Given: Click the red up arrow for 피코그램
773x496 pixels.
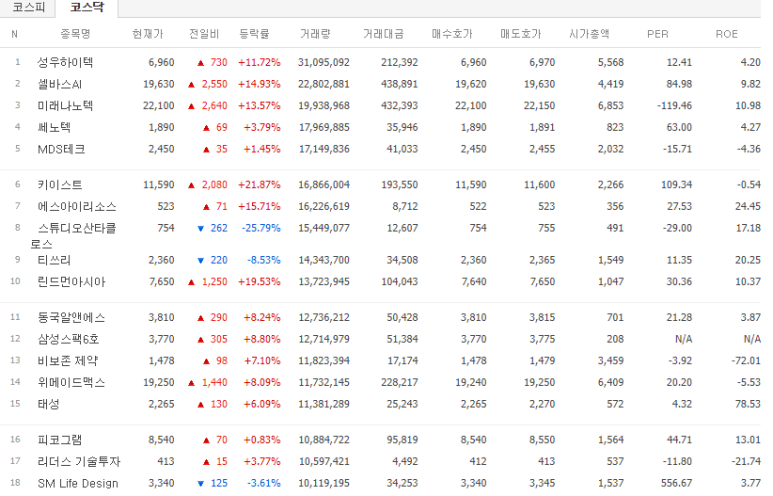Looking at the screenshot, I should click(x=207, y=440).
